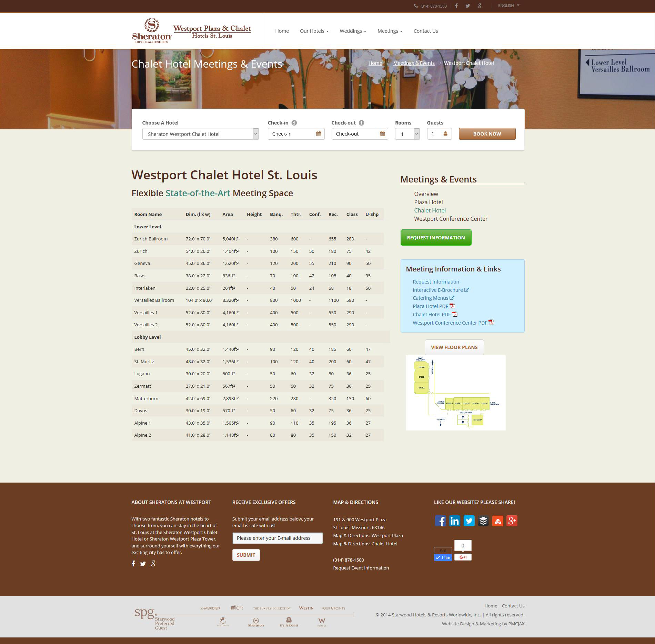Share with the Buffer icon
Viewport: 655px width, 644px height.
click(x=483, y=521)
